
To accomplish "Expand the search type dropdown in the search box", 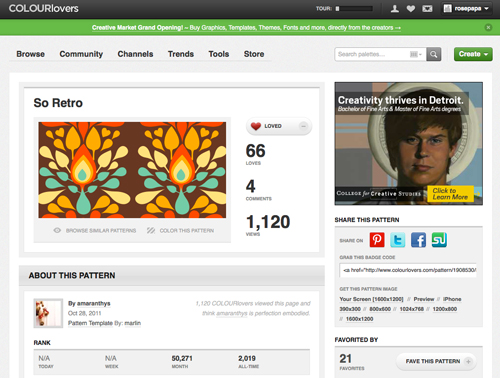I will coord(416,54).
